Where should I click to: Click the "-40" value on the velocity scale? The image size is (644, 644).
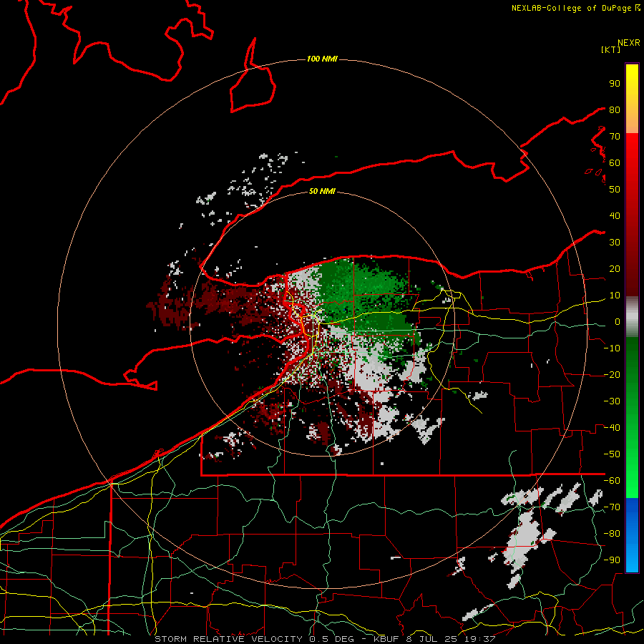pyautogui.click(x=612, y=428)
